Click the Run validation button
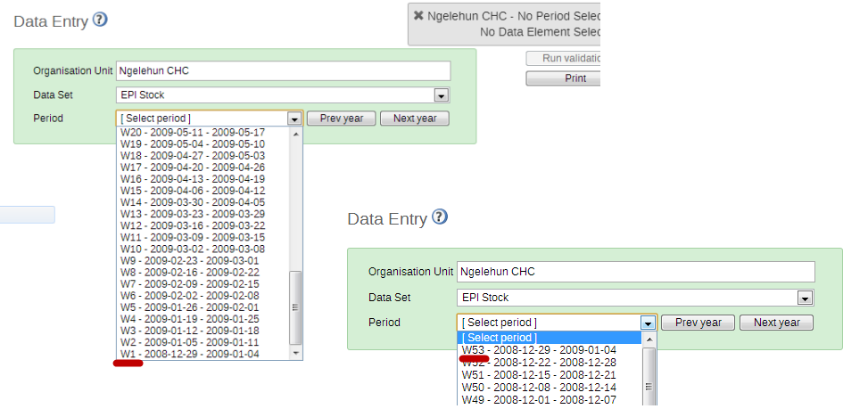The width and height of the screenshot is (868, 409). [563, 59]
